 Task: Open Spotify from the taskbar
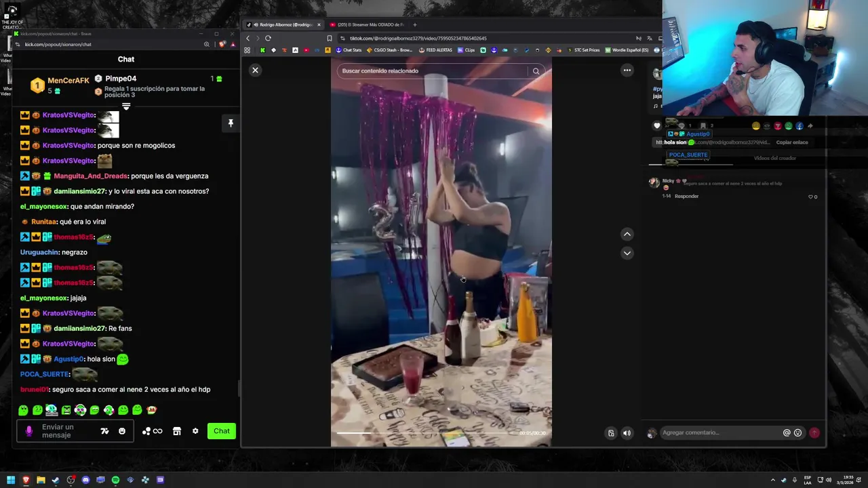click(x=115, y=480)
